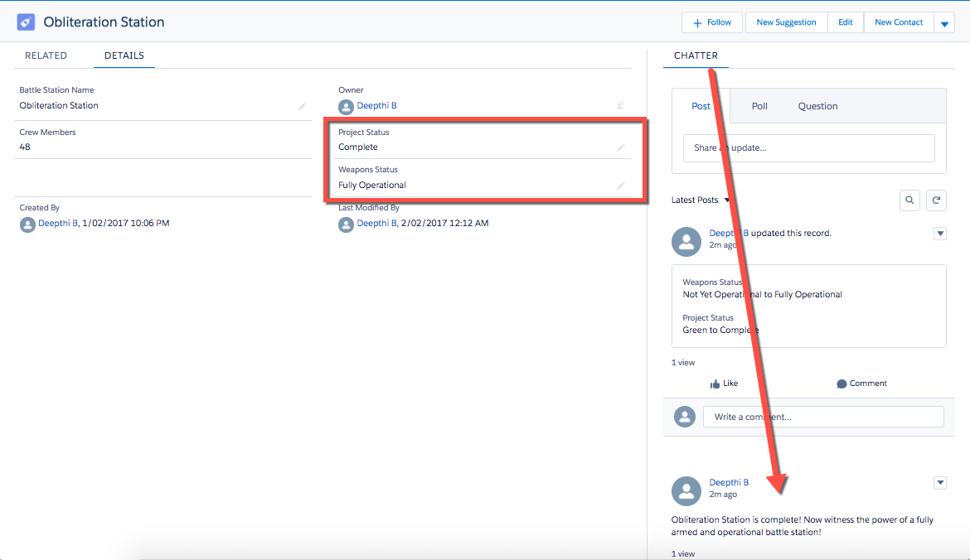Click the Battle Station Name value
This screenshot has height=560, width=970.
[x=59, y=106]
